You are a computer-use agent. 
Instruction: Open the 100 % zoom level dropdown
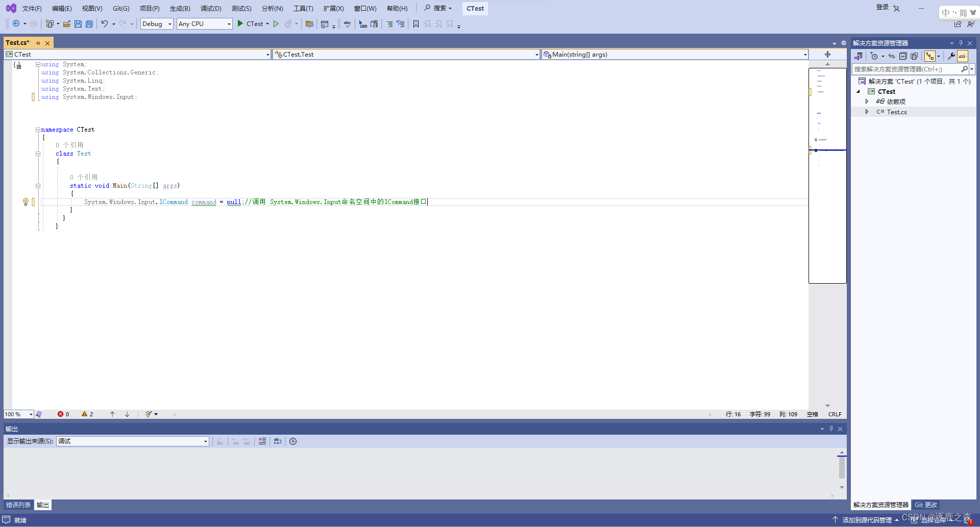tap(19, 414)
